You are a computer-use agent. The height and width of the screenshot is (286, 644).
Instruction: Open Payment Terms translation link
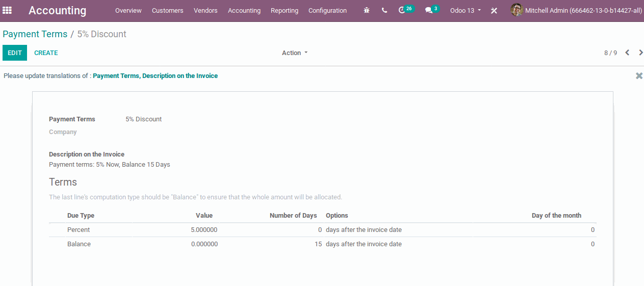click(115, 76)
